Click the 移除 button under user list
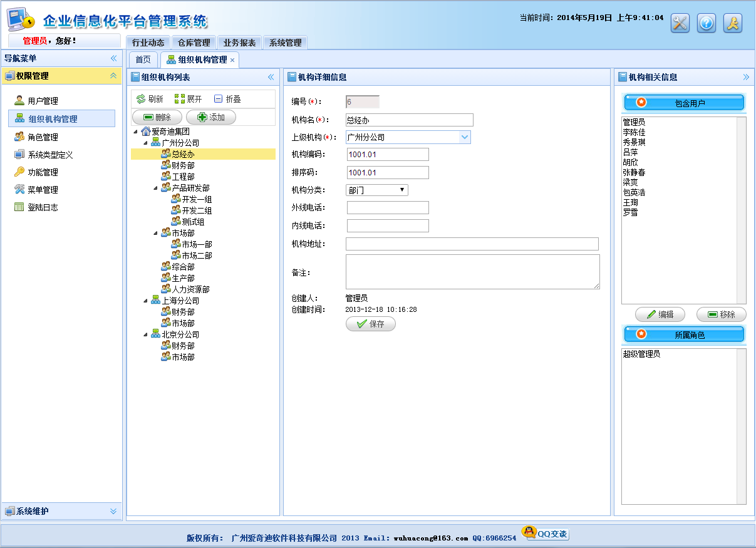The image size is (756, 548). [x=722, y=314]
